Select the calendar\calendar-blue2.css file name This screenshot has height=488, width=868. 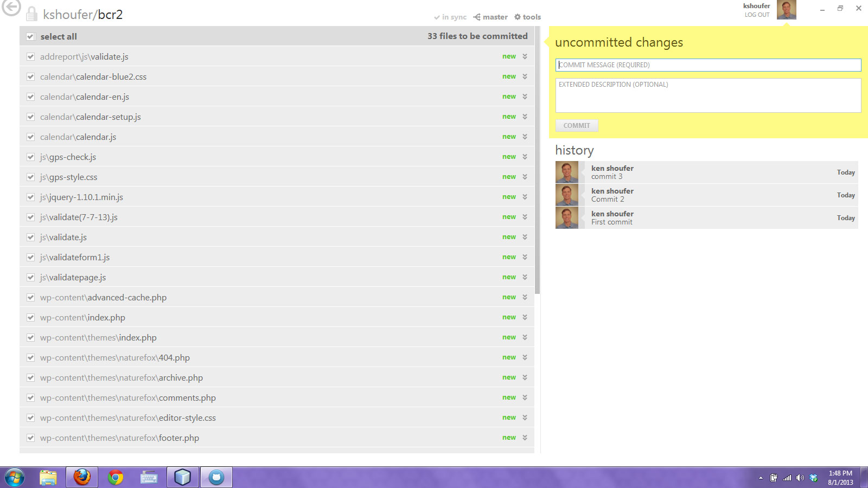[93, 77]
